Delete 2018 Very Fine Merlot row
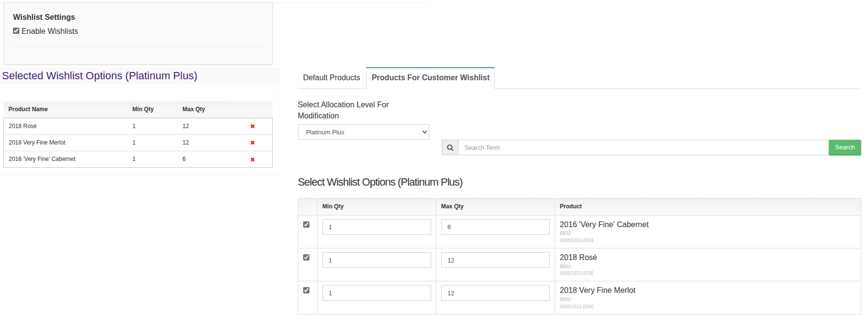The image size is (868, 319). coord(252,143)
